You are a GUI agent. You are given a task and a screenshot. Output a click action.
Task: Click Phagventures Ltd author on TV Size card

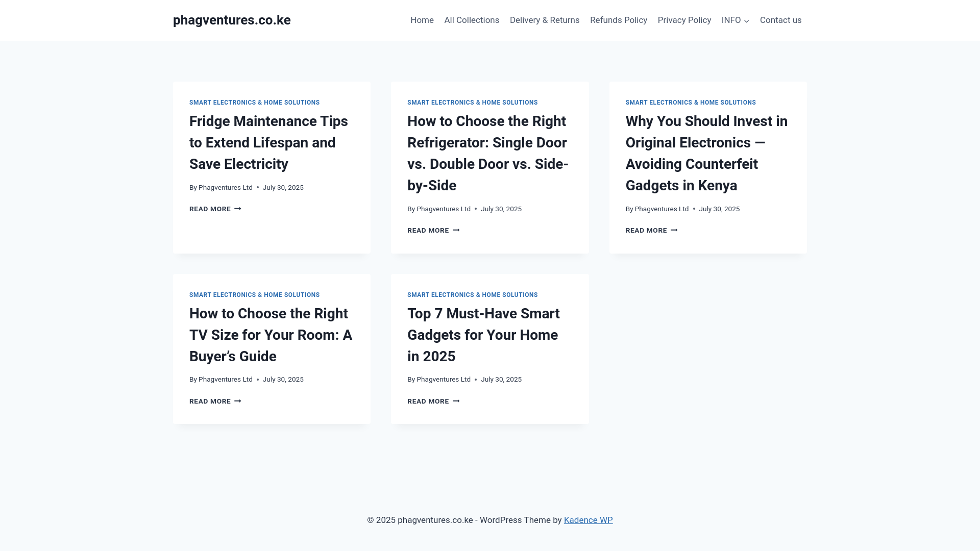click(x=226, y=379)
